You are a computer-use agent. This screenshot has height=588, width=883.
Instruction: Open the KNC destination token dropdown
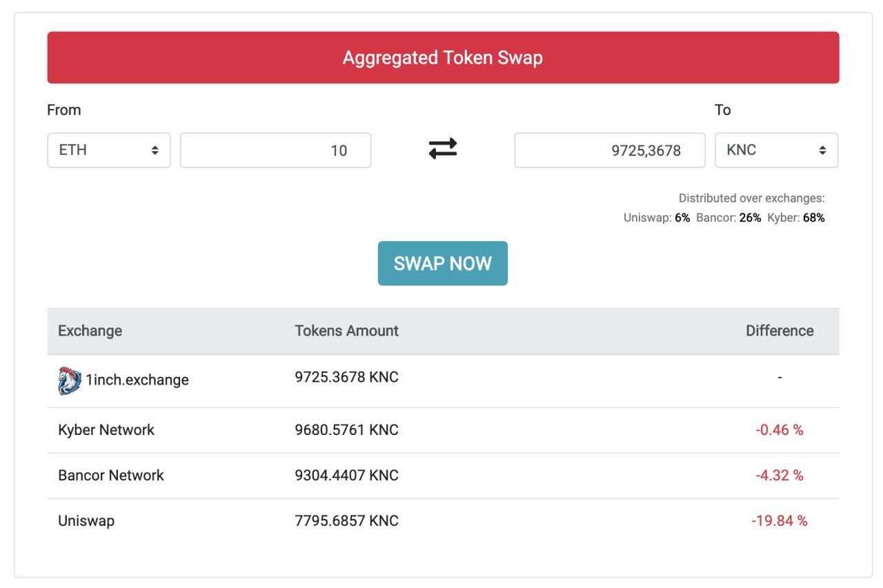tap(777, 150)
